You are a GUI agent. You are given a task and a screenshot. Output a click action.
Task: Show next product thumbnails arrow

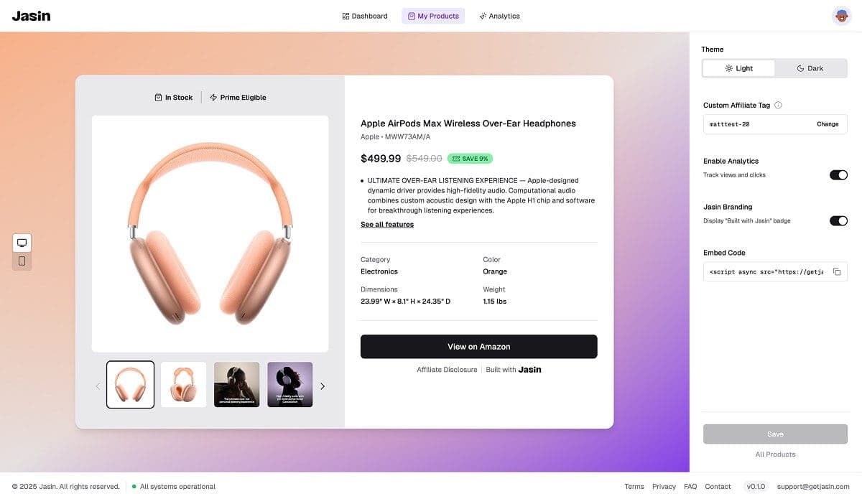323,386
